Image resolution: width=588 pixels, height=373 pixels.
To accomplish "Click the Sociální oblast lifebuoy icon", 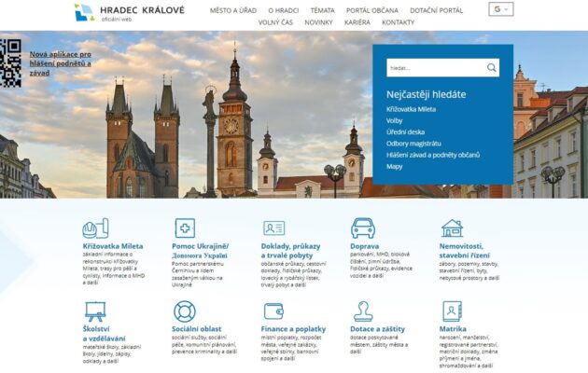I will pyautogui.click(x=185, y=311).
